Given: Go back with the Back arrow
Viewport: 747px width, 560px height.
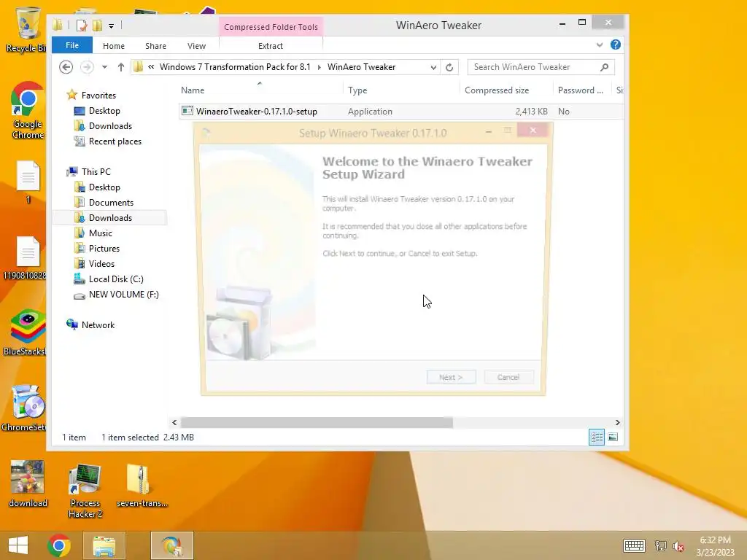Looking at the screenshot, I should click(66, 67).
